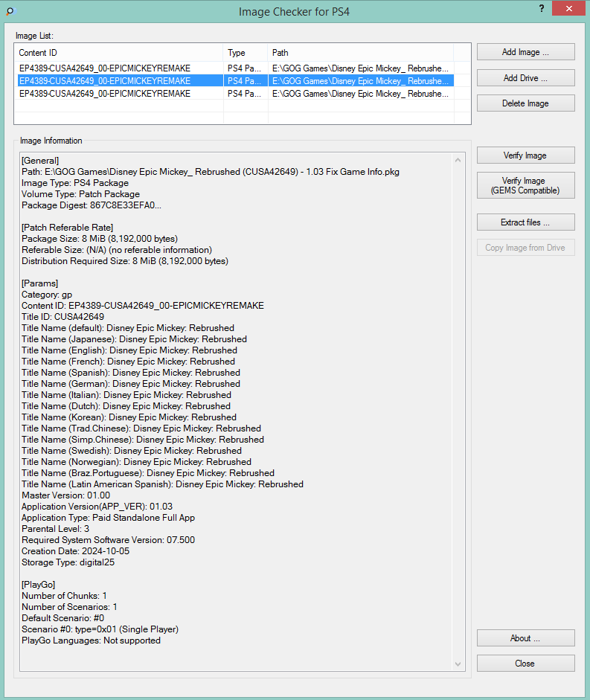Click the Title Name (Japanese) line

click(x=135, y=339)
